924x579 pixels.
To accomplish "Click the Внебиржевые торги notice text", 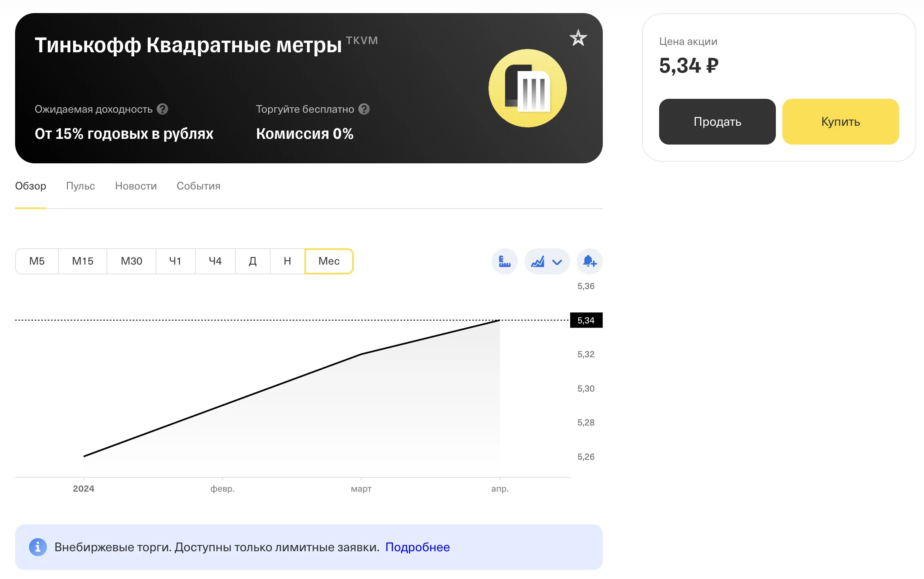I will [x=217, y=547].
